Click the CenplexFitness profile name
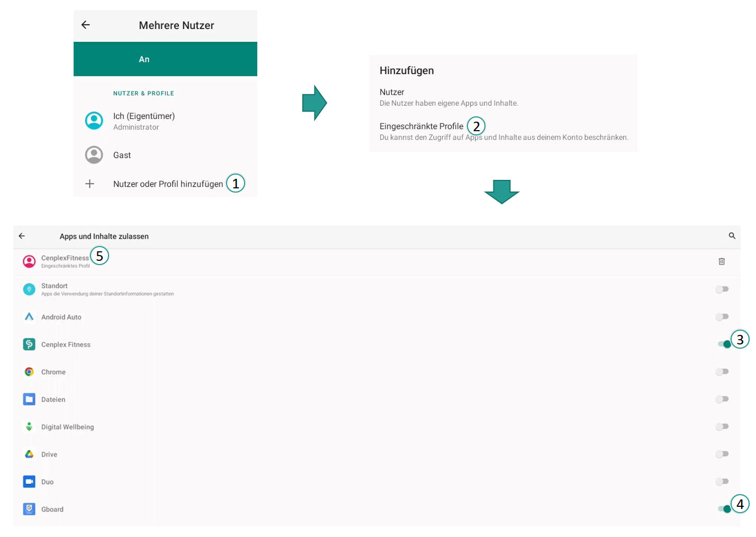The height and width of the screenshot is (537, 756). pos(65,258)
